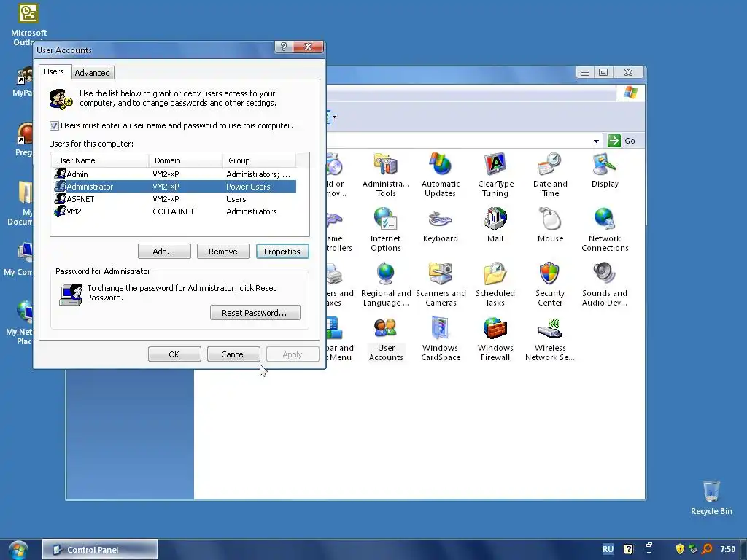Viewport: 747px width, 560px height.
Task: Open ClearType Tuning applet
Action: [495, 175]
